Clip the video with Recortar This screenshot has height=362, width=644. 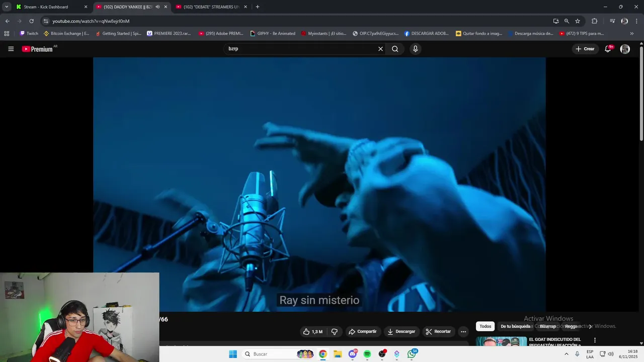(x=438, y=331)
